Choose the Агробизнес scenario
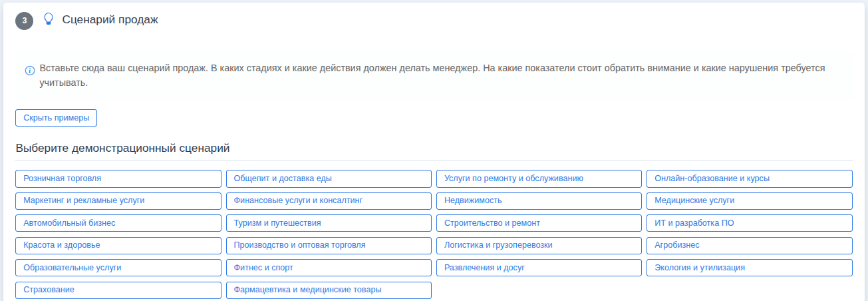 [749, 245]
